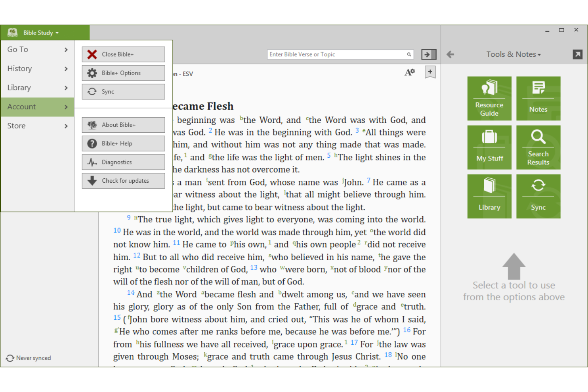Open the Tools & Notes dropdown

pos(514,54)
